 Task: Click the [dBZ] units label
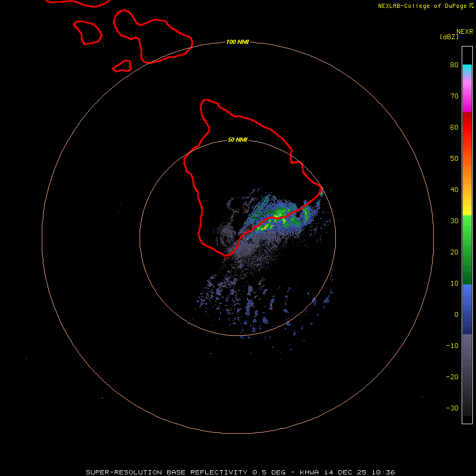click(x=449, y=37)
